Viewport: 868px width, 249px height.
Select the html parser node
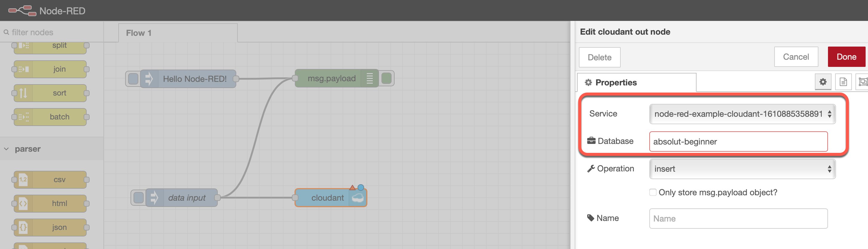coord(50,204)
